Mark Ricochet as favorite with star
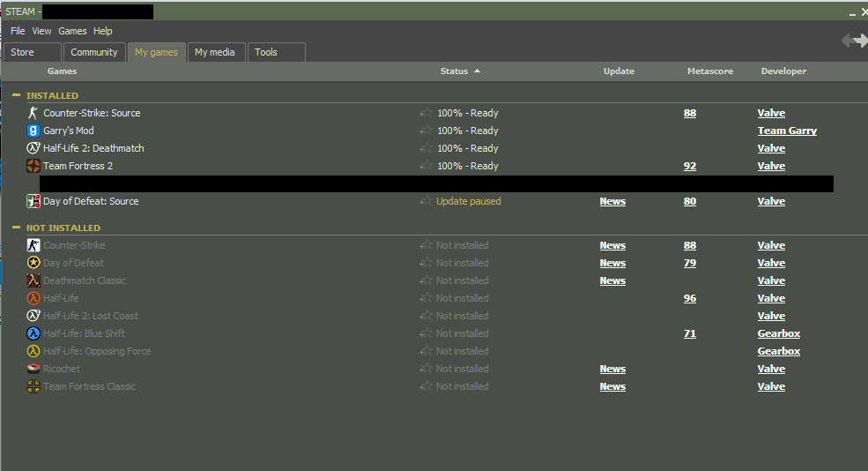The image size is (868, 471). [x=426, y=369]
